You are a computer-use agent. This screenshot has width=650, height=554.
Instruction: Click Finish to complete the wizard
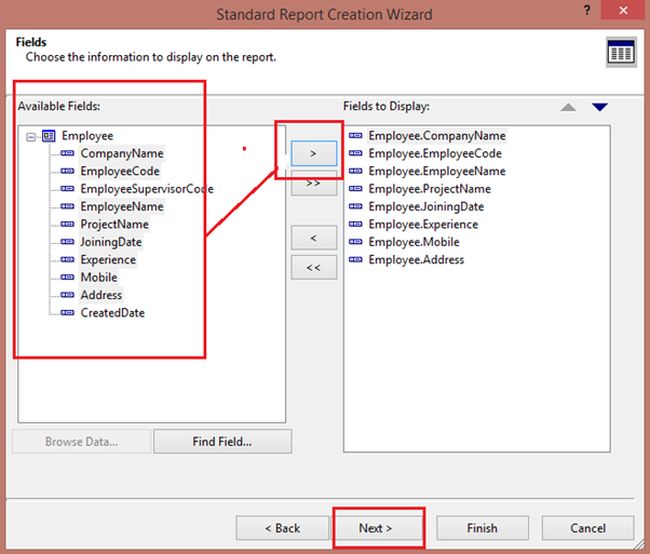pyautogui.click(x=482, y=528)
